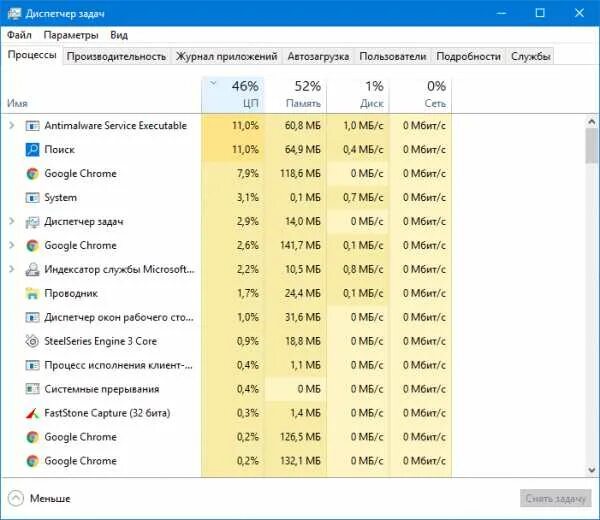
Task: Click the Поиск magnifier icon
Action: click(32, 150)
